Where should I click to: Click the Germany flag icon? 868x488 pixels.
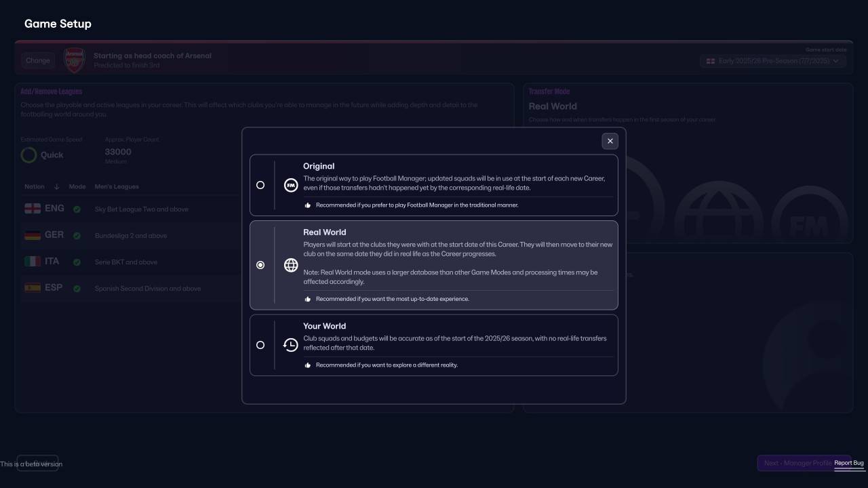coord(33,235)
